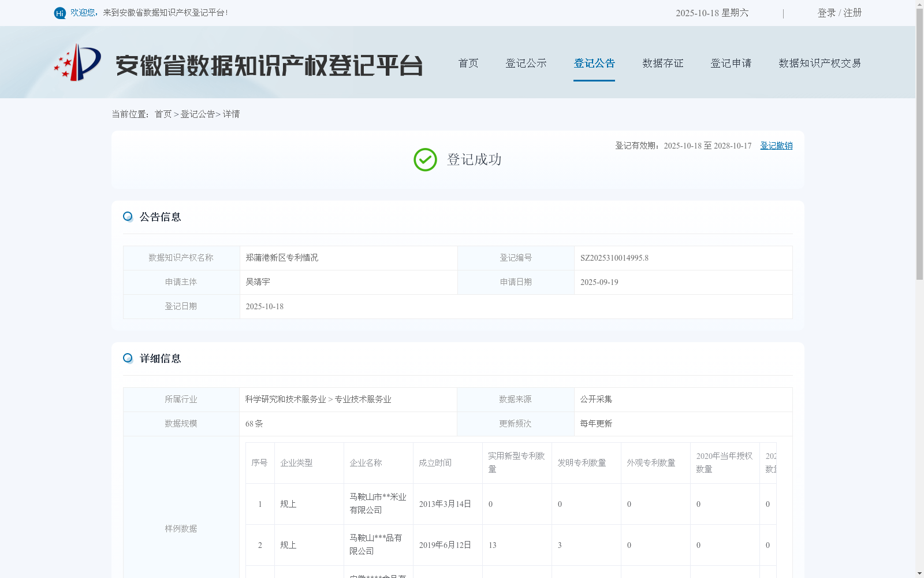Click the registration date value 2025-10-18

[264, 306]
